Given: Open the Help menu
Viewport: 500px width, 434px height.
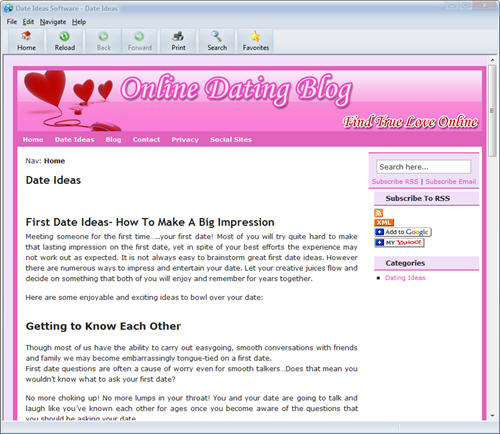Looking at the screenshot, I should [79, 22].
